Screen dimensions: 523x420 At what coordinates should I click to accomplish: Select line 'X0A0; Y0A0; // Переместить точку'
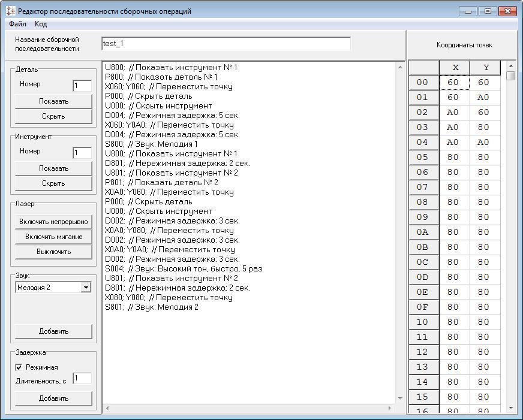(170, 250)
